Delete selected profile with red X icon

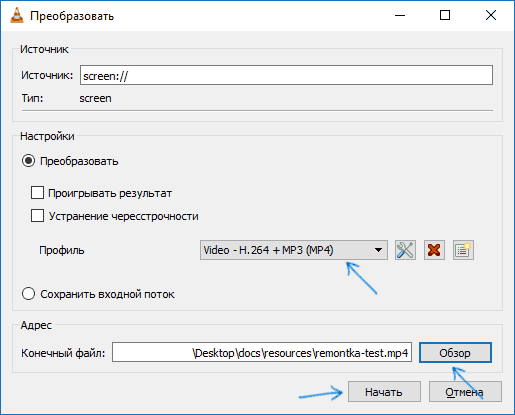pyautogui.click(x=434, y=250)
